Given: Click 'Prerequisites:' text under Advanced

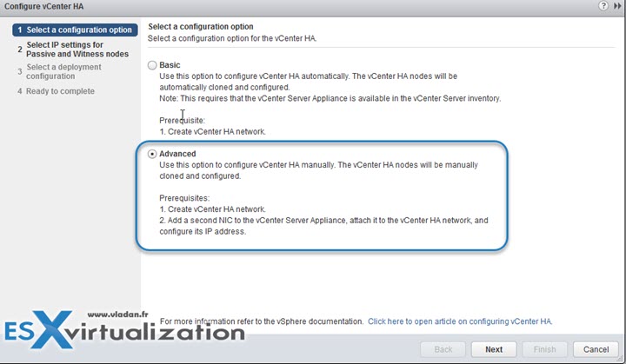Looking at the screenshot, I should tap(184, 198).
